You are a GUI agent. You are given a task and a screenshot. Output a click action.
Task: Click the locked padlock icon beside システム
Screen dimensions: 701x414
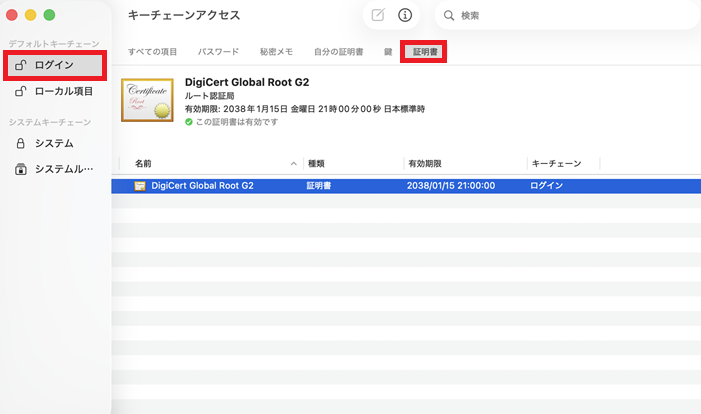[21, 143]
